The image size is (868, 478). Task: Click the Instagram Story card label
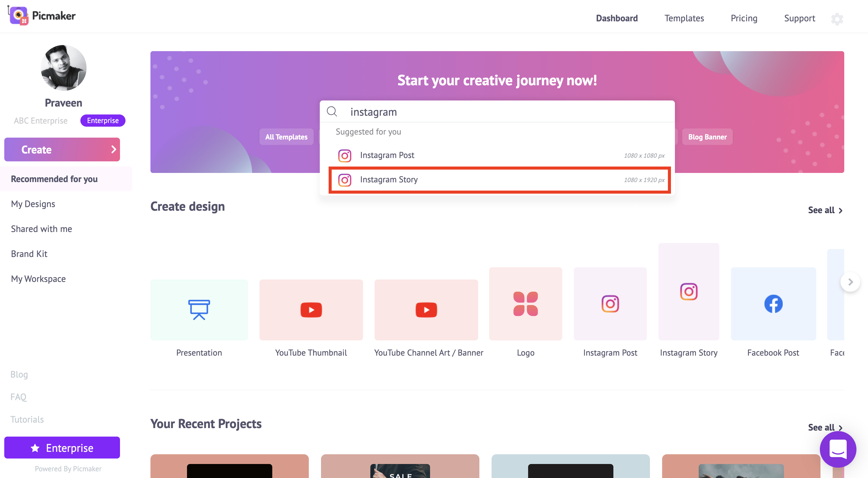point(688,353)
